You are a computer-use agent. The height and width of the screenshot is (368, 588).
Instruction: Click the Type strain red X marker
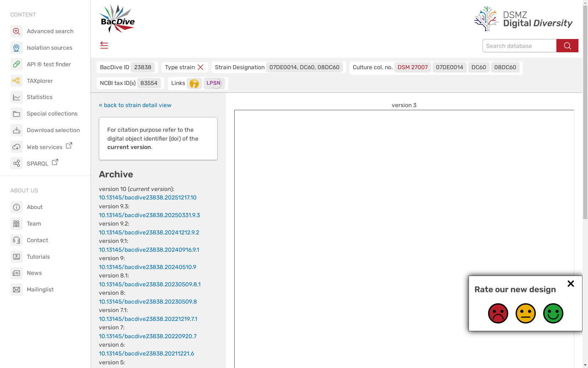pyautogui.click(x=201, y=67)
